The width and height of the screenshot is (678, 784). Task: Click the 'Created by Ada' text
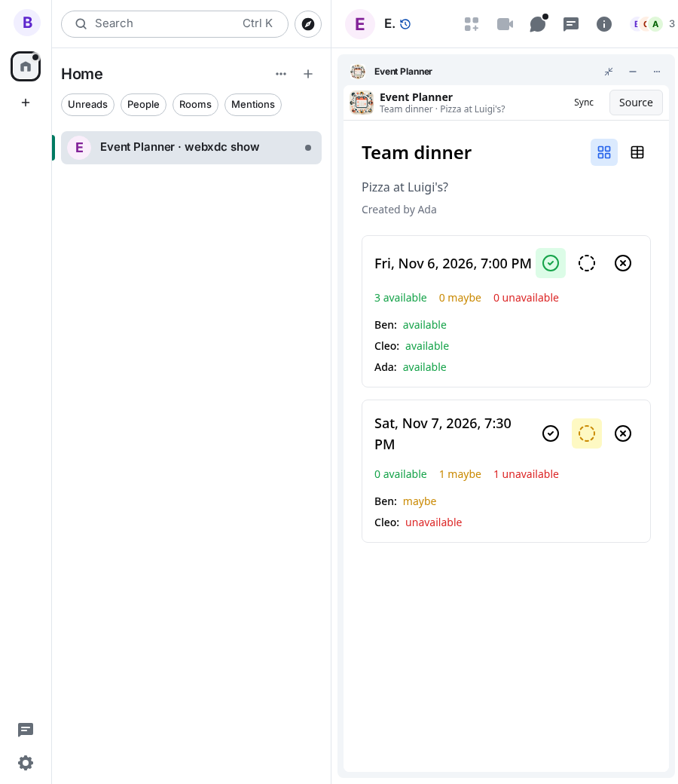pyautogui.click(x=399, y=210)
